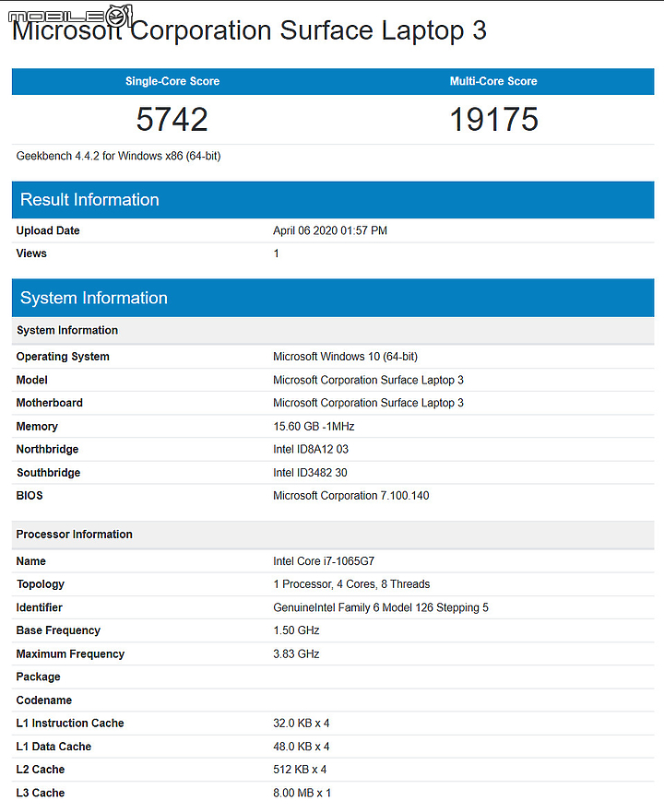The image size is (664, 812).
Task: Select Microsoft Corporation 7.100.140 BIOS value
Action: (351, 496)
